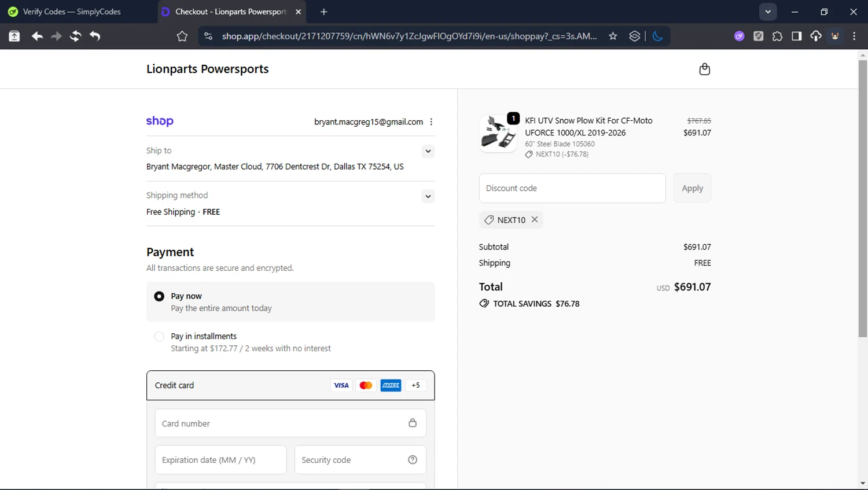
Task: Click the bryant.macgreg15@gmail.com email text
Action: 368,122
